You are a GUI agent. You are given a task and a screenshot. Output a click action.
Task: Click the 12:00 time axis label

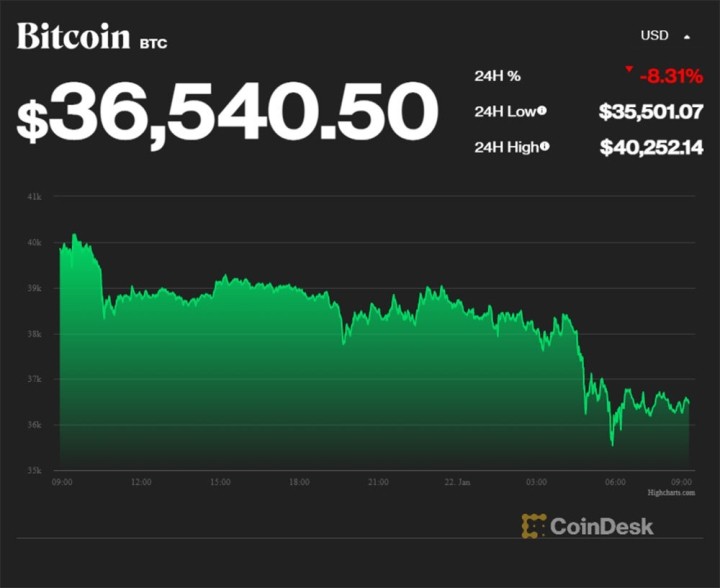(141, 482)
